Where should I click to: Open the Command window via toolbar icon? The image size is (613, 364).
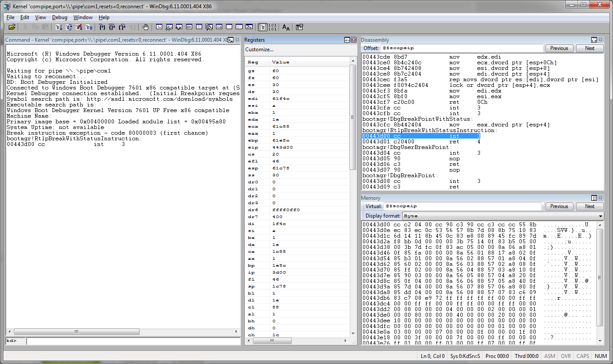(x=159, y=27)
